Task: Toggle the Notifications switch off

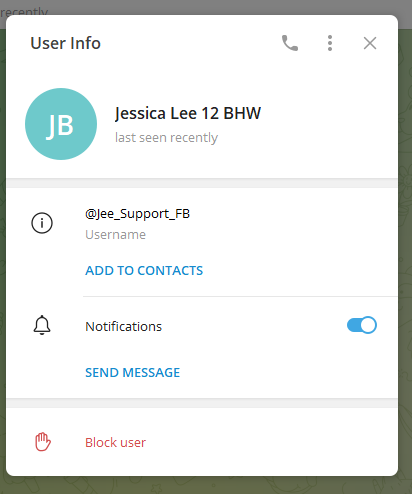Action: (x=362, y=325)
